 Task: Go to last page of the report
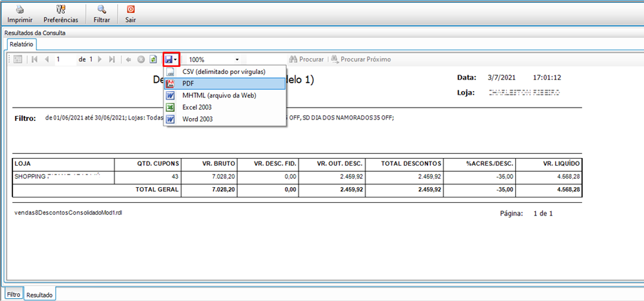[112, 59]
